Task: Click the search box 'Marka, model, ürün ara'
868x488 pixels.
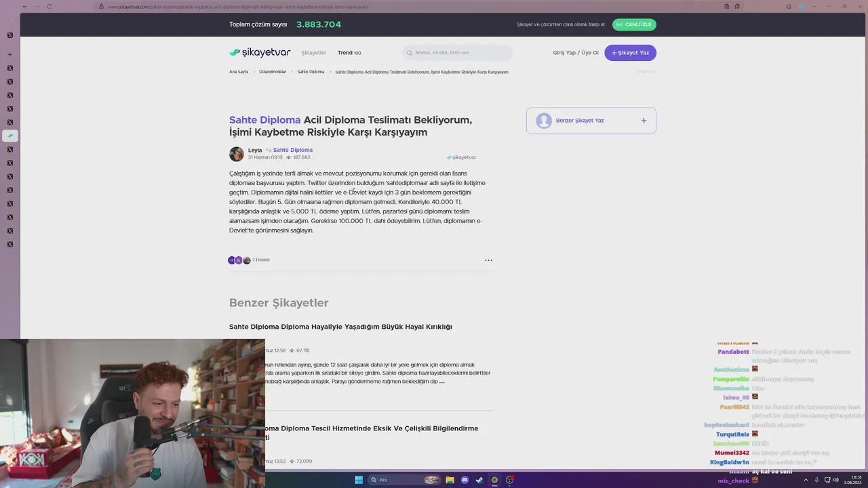Action: point(458,53)
